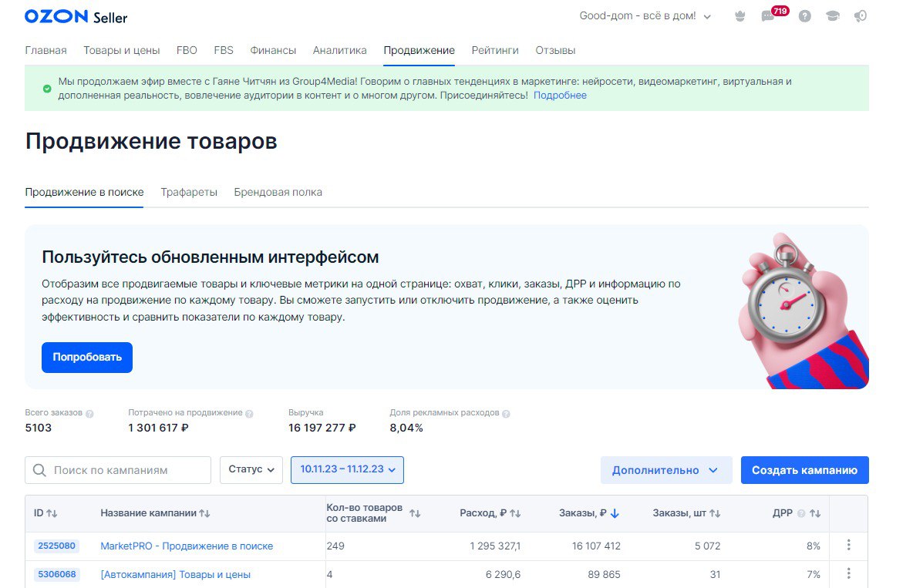Select Продвижение menu item

coord(419,51)
